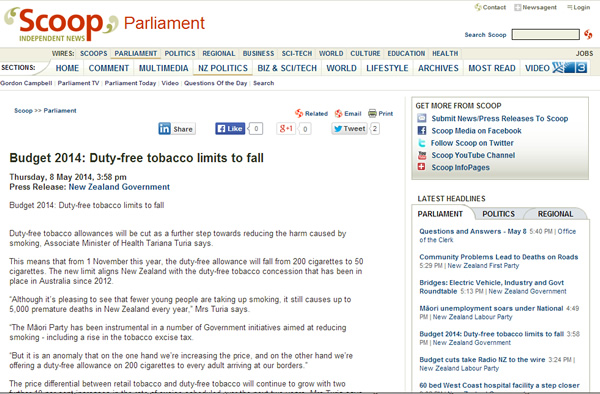
Task: Click the red search submit icon
Action: [x=588, y=34]
